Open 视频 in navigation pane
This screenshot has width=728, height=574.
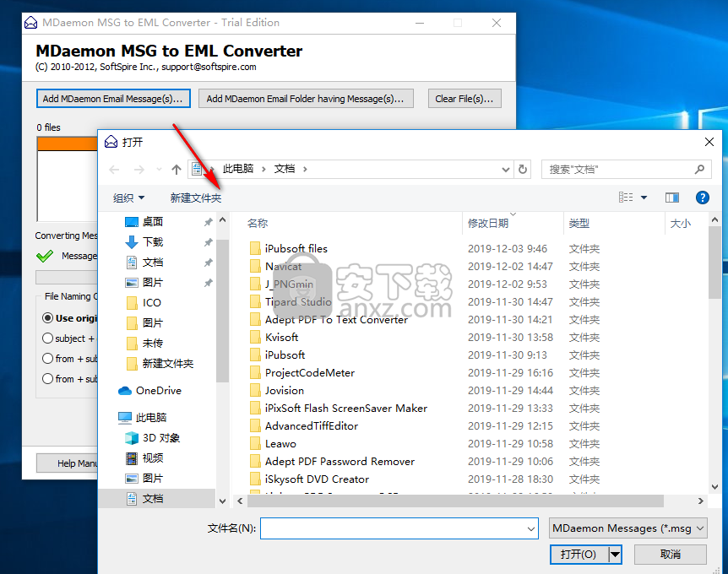[153, 458]
